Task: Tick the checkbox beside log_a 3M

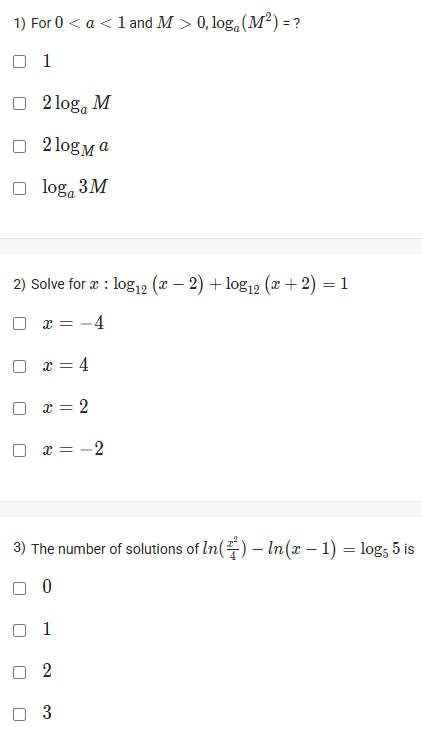Action: (x=19, y=188)
